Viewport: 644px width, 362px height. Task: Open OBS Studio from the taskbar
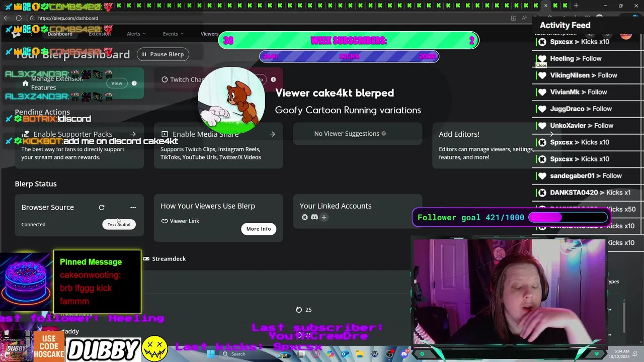click(x=389, y=354)
